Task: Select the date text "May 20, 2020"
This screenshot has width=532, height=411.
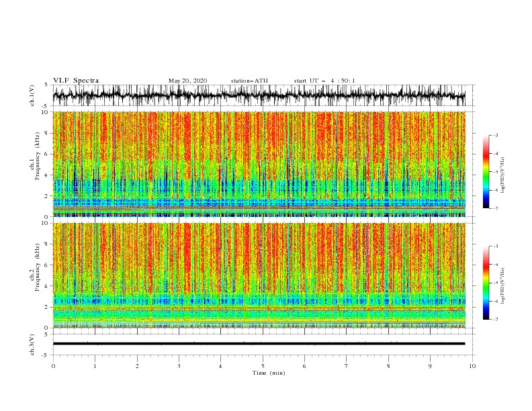Action: point(187,81)
